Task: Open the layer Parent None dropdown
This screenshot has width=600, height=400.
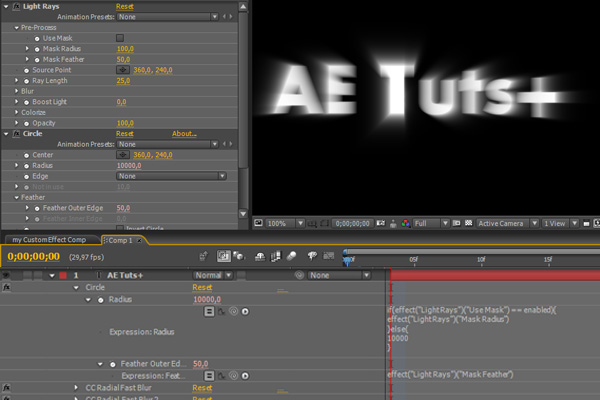Action: pos(339,275)
